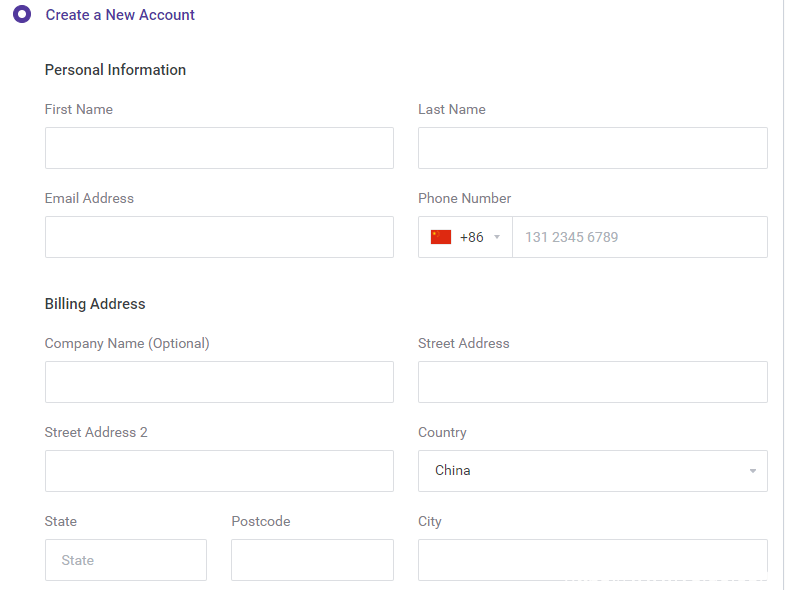Select the Create a New Account radio button

pyautogui.click(x=22, y=15)
